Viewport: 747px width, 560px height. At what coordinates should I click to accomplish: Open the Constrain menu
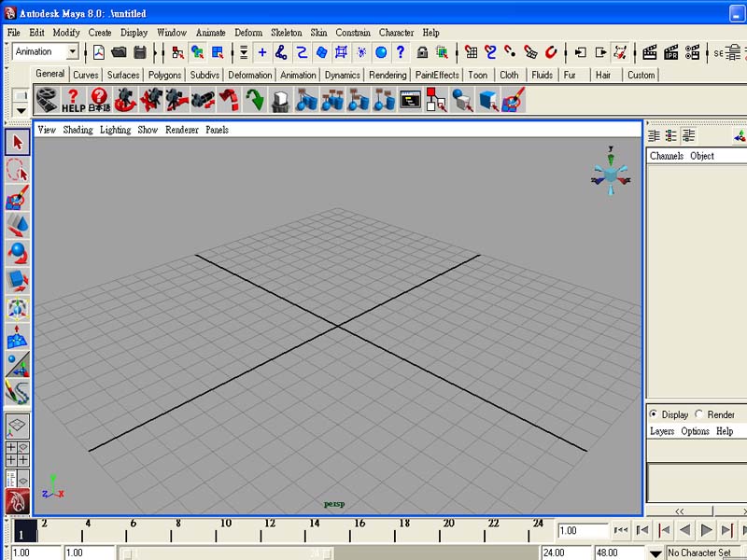[x=353, y=33]
